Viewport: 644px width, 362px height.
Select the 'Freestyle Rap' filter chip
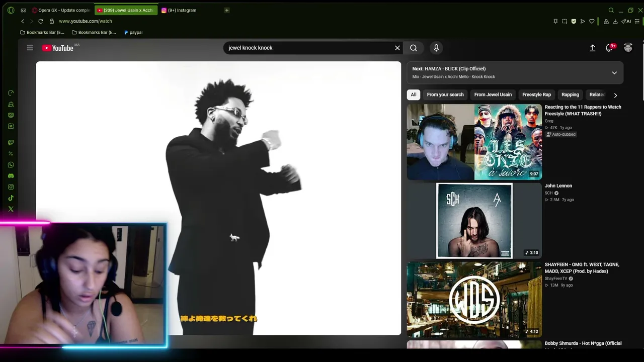click(536, 95)
